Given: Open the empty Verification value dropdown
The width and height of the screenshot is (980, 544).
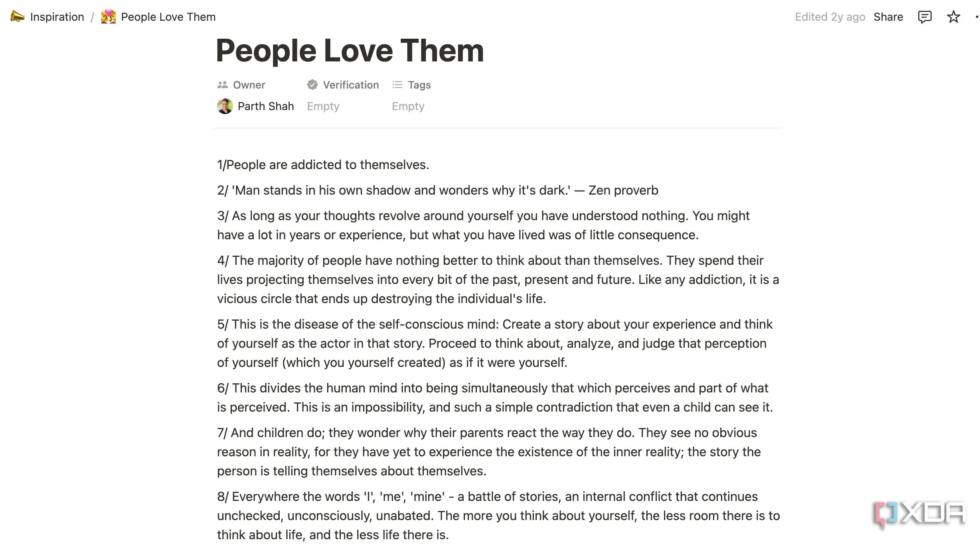Looking at the screenshot, I should pos(323,106).
